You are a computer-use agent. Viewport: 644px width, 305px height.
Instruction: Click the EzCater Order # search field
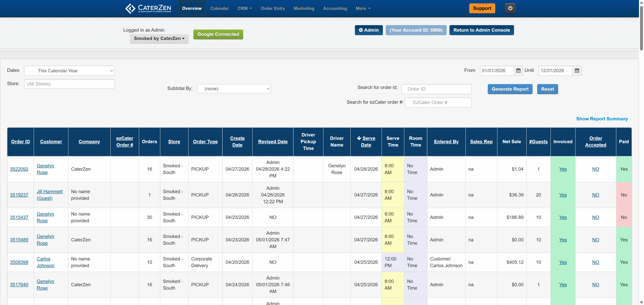pyautogui.click(x=438, y=103)
